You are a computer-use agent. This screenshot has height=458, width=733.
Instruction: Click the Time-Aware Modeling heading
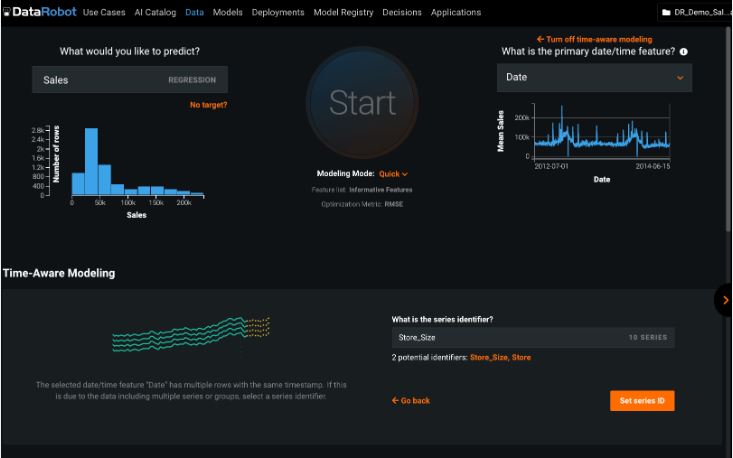(x=59, y=273)
